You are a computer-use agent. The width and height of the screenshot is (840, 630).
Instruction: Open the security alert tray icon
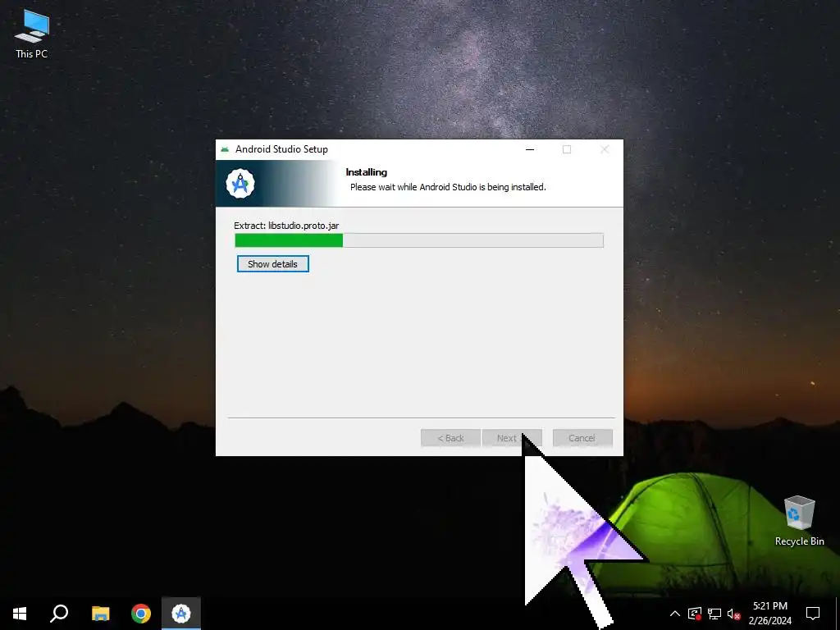coord(695,614)
